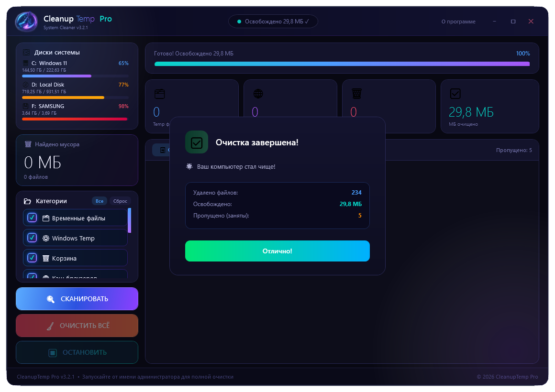Click the Пропущено: 5 label
This screenshot has height=392, width=555.
click(514, 150)
